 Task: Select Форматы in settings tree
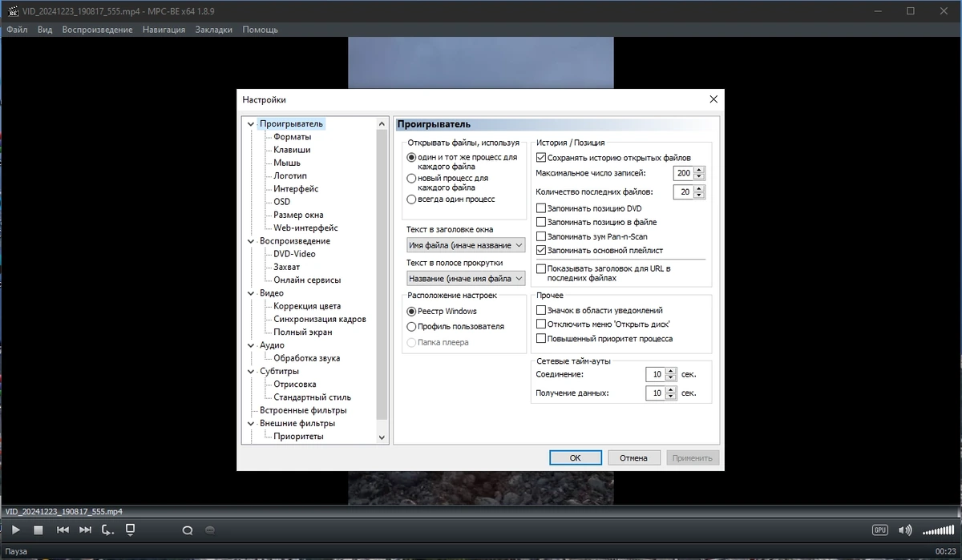[292, 137]
